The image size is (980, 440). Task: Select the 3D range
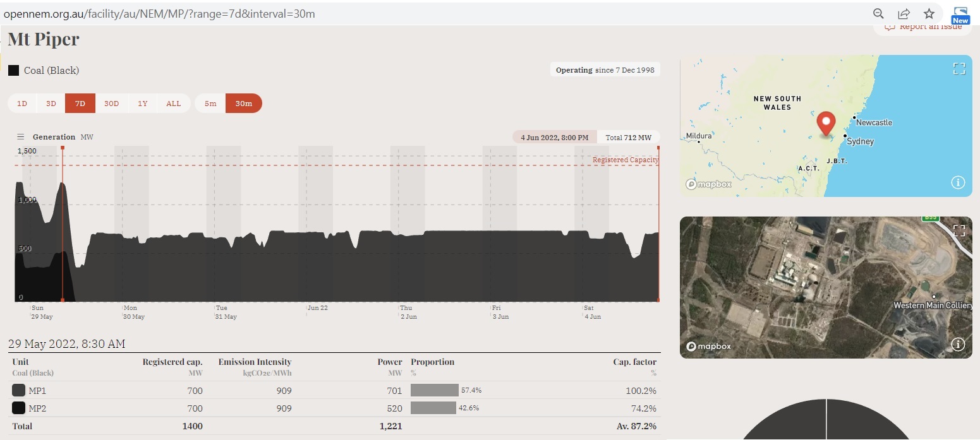coord(51,104)
